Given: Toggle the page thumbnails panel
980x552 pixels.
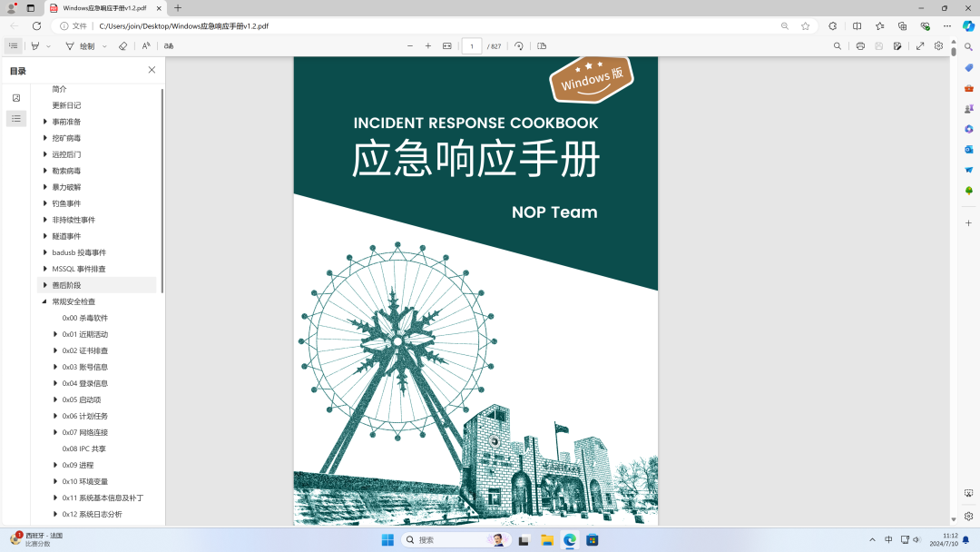Looking at the screenshot, I should click(x=16, y=97).
